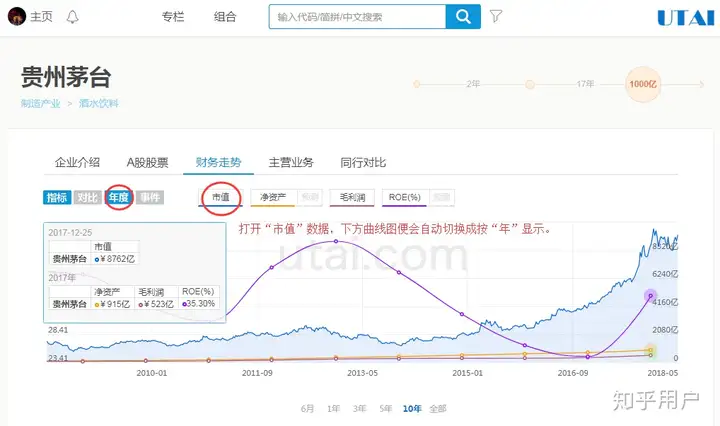Toggle the 年度 mode button
The width and height of the screenshot is (720, 426).
118,197
